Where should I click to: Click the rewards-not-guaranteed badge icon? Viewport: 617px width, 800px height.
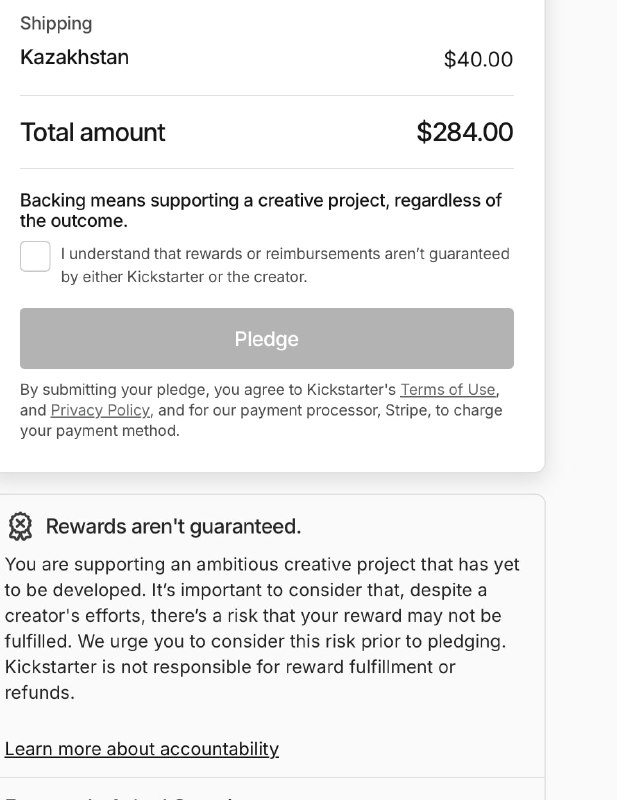20,526
